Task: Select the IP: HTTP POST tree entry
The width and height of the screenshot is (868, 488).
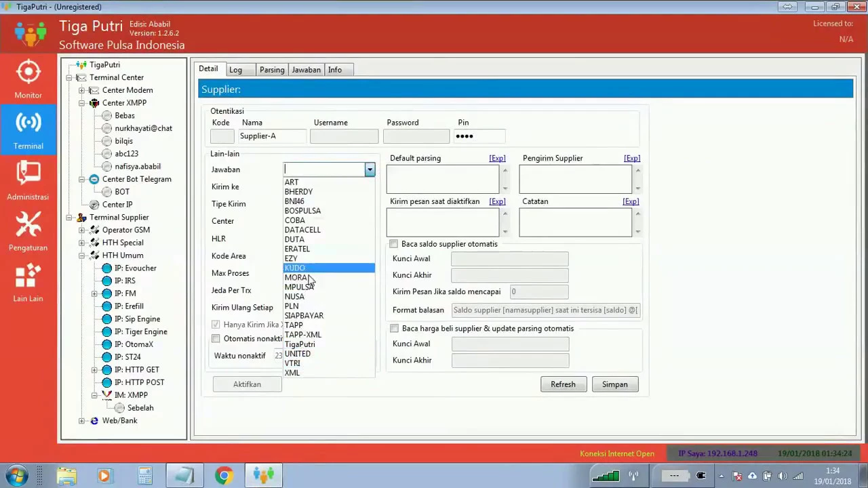Action: pyautogui.click(x=139, y=382)
